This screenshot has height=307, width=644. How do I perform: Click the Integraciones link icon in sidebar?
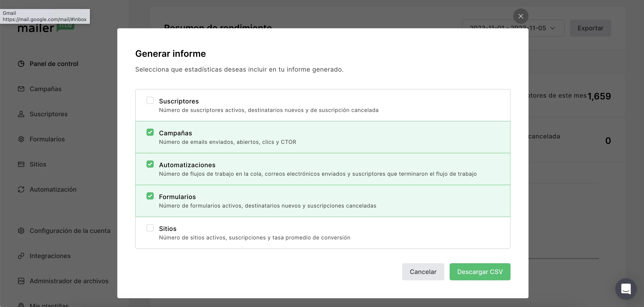[x=21, y=256]
